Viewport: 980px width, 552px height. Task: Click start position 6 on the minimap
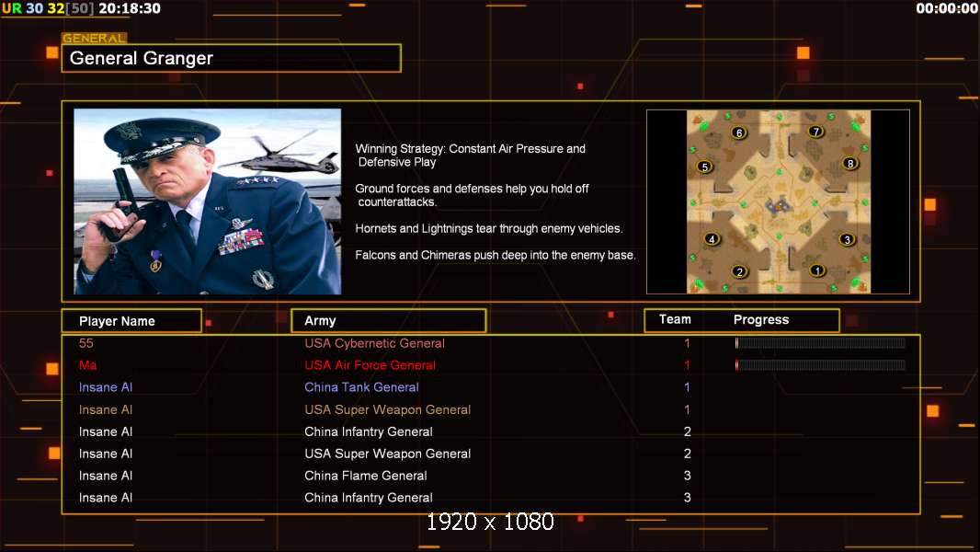(x=739, y=132)
